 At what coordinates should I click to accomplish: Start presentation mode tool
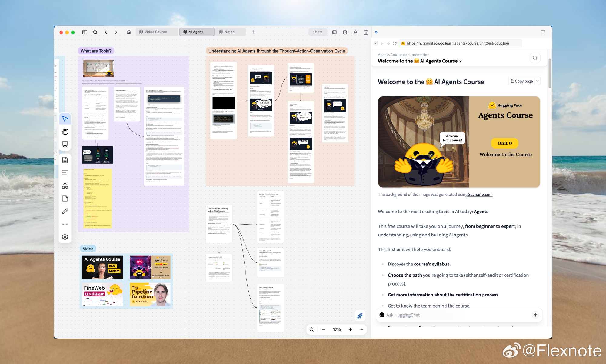[x=65, y=144]
